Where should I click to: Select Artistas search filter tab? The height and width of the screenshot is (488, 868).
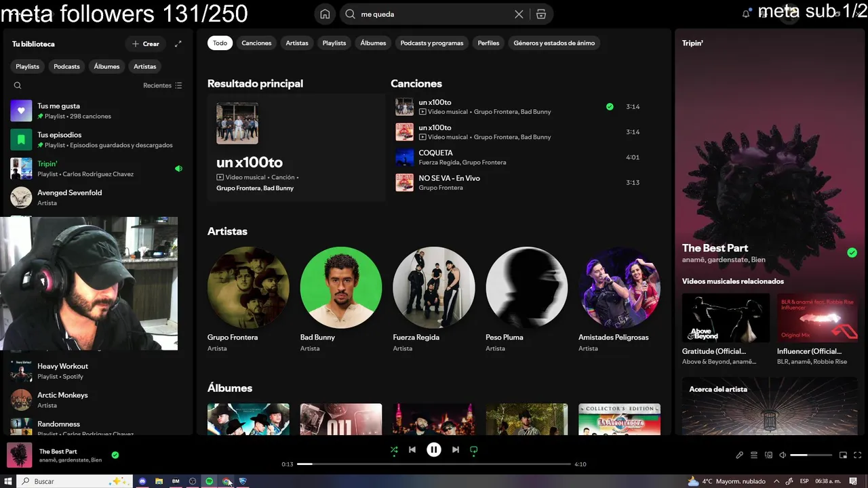[297, 43]
